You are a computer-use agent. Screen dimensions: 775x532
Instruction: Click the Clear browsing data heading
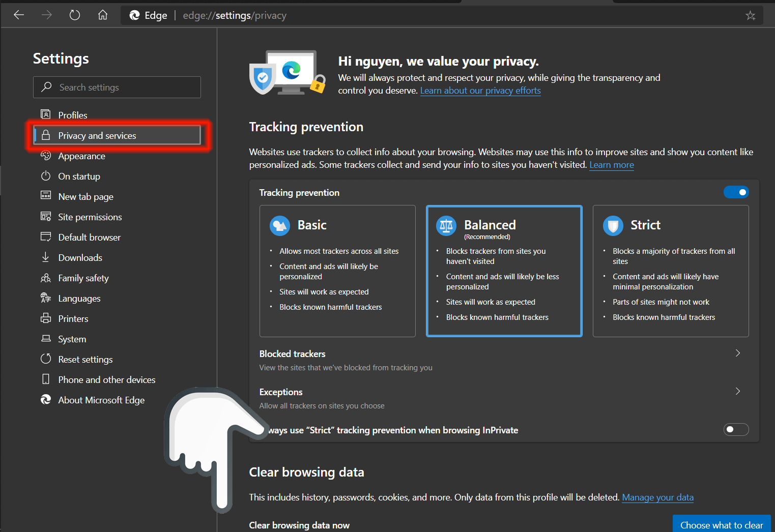pos(307,472)
